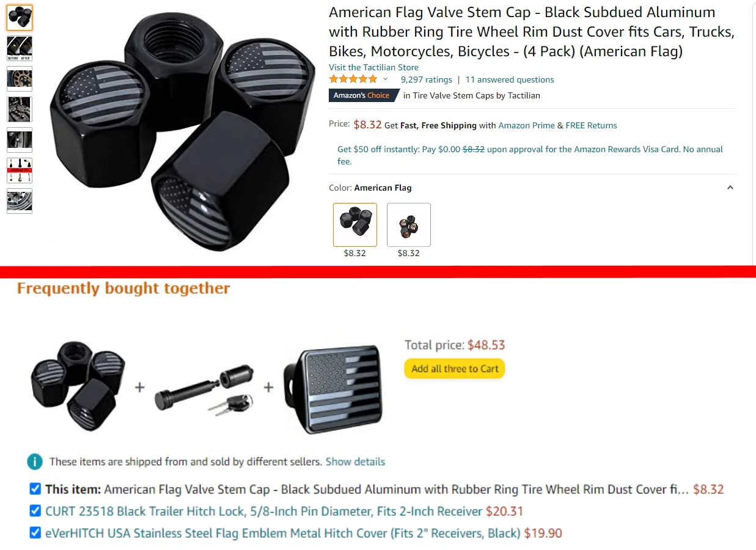The height and width of the screenshot is (550, 756).
Task: Click the blue info icon near shipping notice
Action: [x=35, y=461]
